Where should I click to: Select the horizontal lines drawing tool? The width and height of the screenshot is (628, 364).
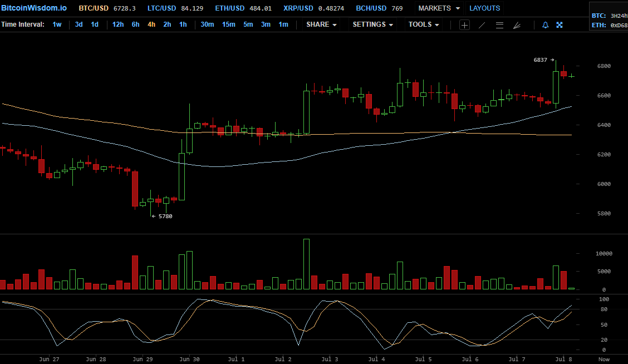point(499,24)
